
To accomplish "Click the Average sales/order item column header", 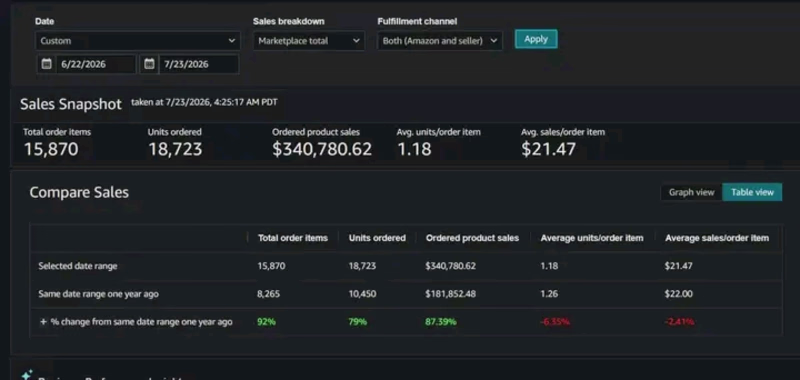I will coord(717,238).
